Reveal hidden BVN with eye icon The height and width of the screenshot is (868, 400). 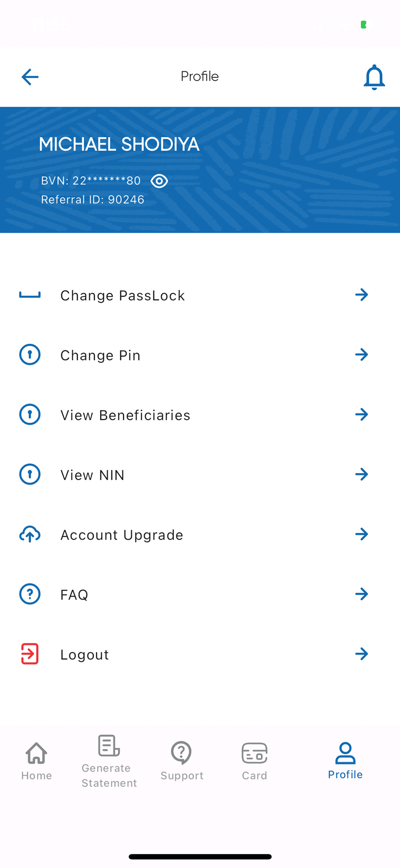[159, 181]
